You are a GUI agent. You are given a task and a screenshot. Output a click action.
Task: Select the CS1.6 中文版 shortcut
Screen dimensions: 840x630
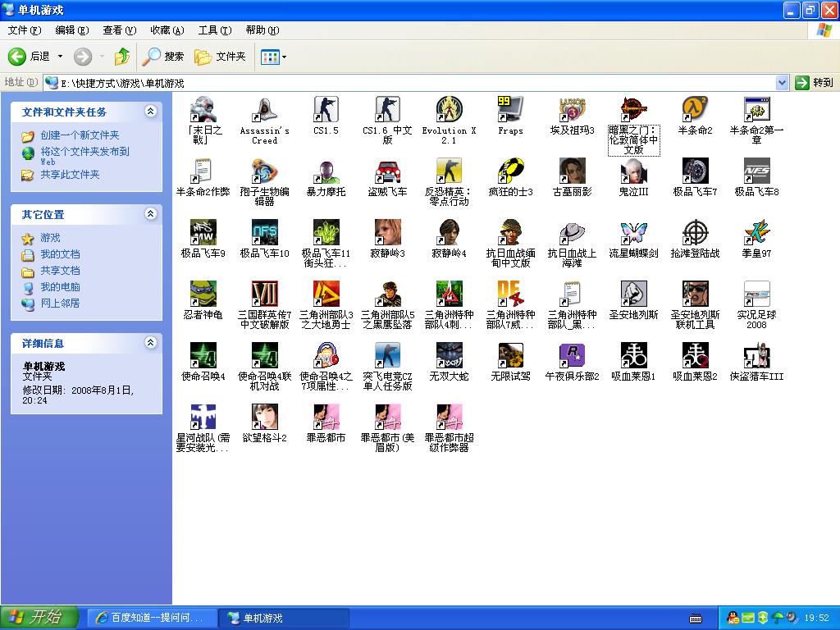pos(387,111)
